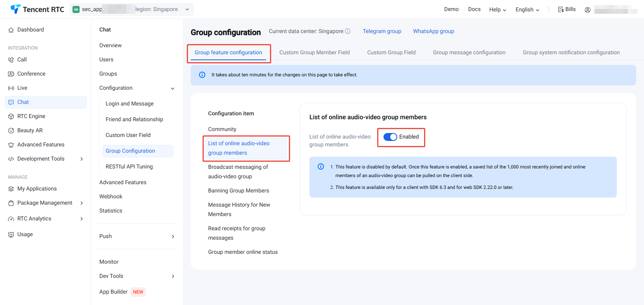
Task: Click the info icon beside Singapore data center
Action: coord(348,31)
